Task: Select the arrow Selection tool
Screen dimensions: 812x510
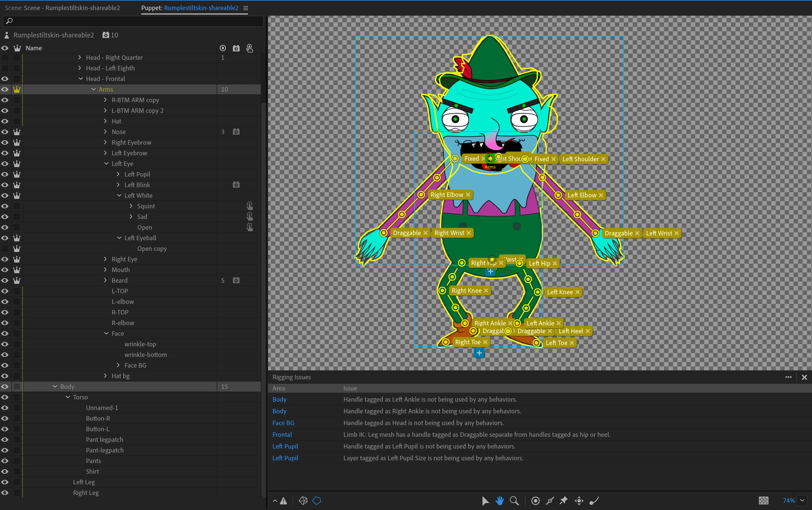Action: (485, 501)
